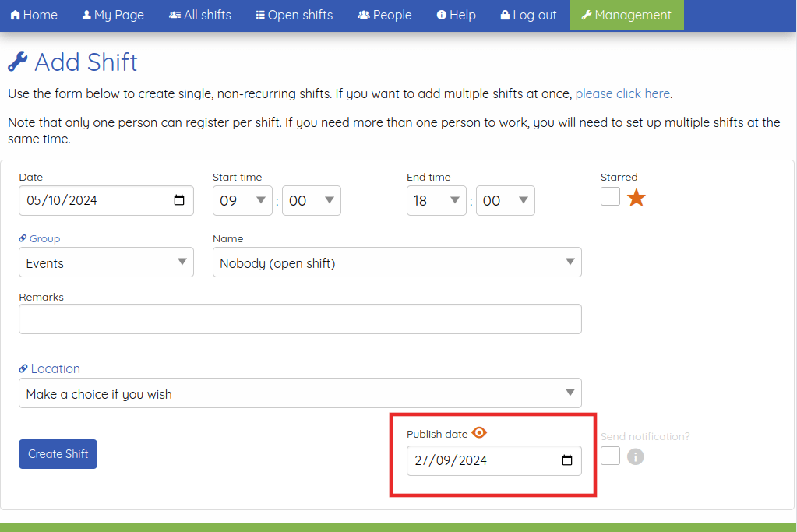Open All shifts via its list icon
The image size is (797, 532).
[173, 14]
